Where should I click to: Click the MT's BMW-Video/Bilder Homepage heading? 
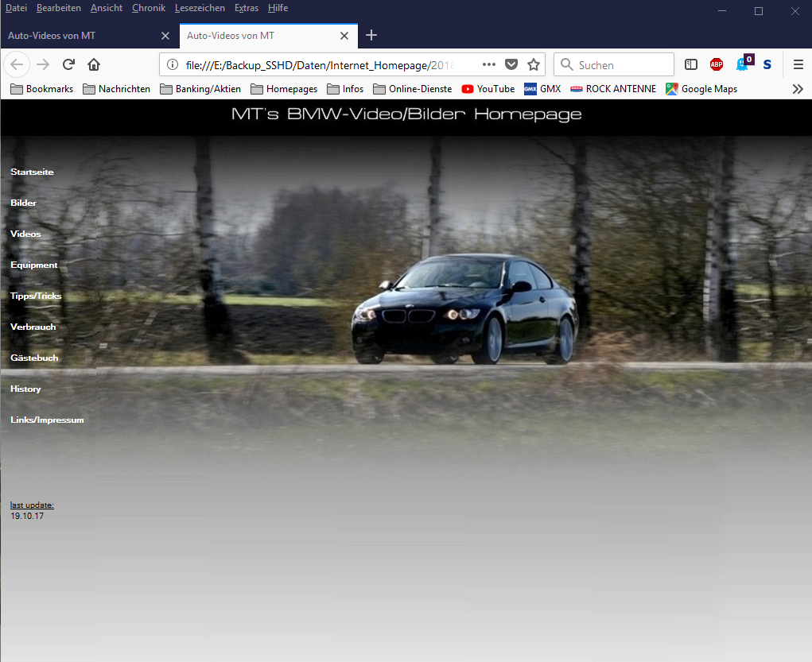(406, 114)
